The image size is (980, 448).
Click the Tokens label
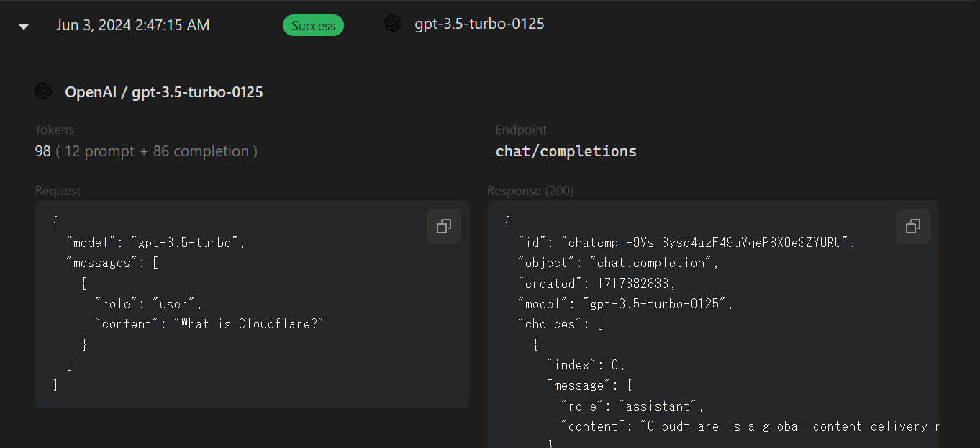click(x=55, y=130)
